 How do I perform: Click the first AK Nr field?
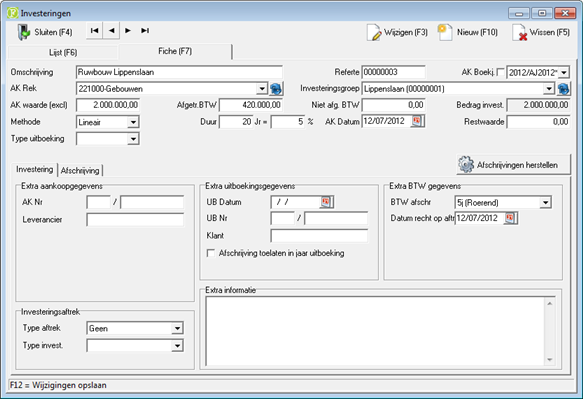99,202
